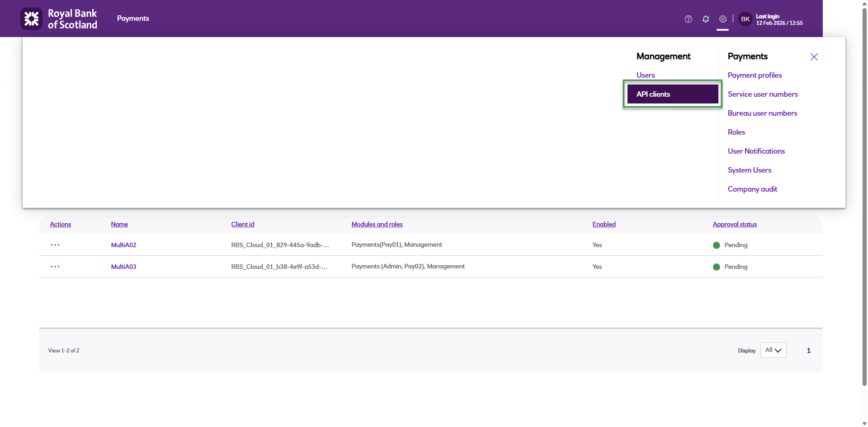This screenshot has width=868, height=427.
Task: Click client id RBS_Cloud_01_829-445a-9adb
Action: (x=280, y=245)
